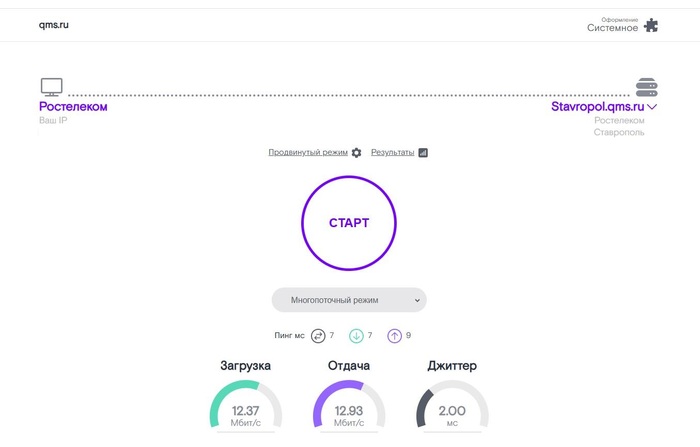
Task: Click the Отдача gauge showing 12.93
Action: click(x=349, y=404)
